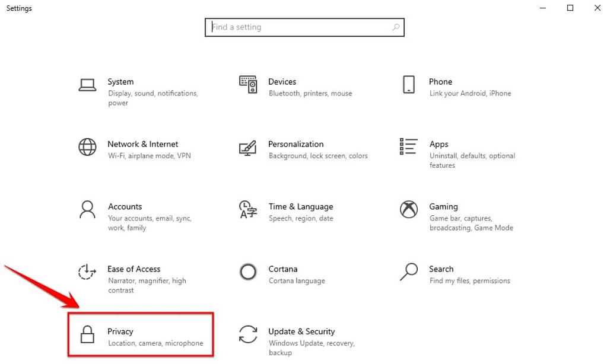The height and width of the screenshot is (364, 607).
Task: Click the magnifier inside the search box
Action: coord(396,27)
